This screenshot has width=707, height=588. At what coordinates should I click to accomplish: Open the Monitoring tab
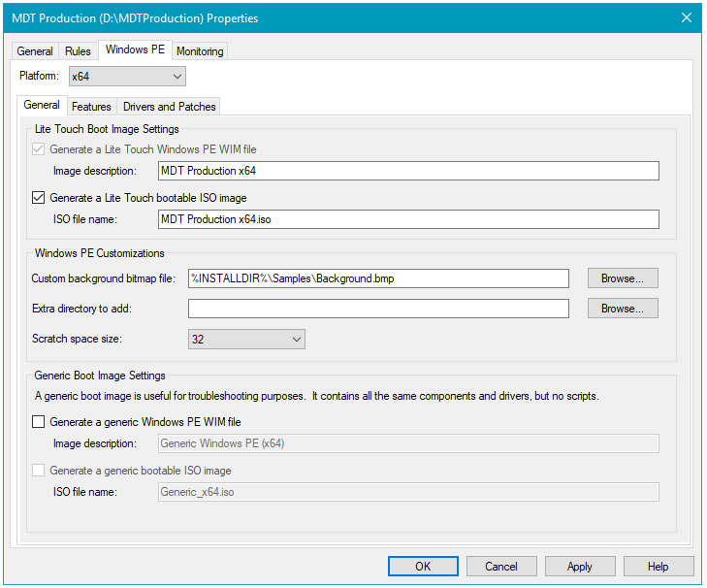[200, 51]
